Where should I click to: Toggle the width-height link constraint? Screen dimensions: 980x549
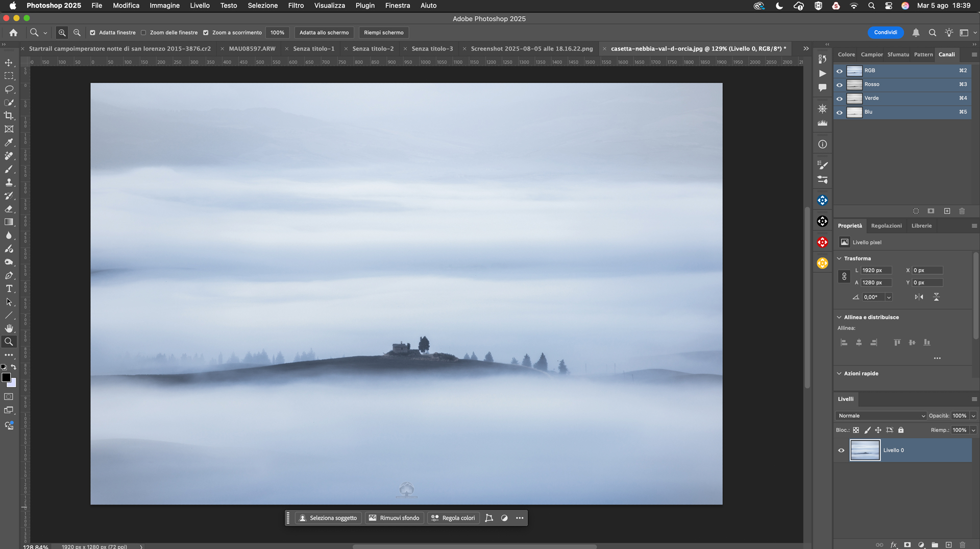click(x=844, y=276)
